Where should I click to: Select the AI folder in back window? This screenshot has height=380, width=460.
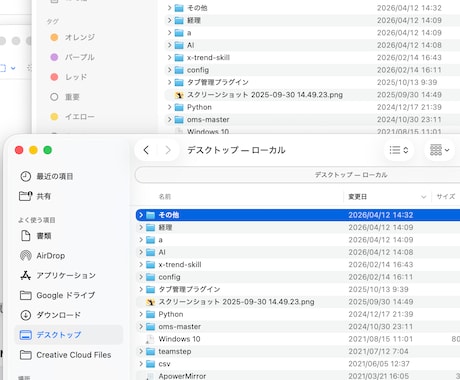tap(190, 45)
